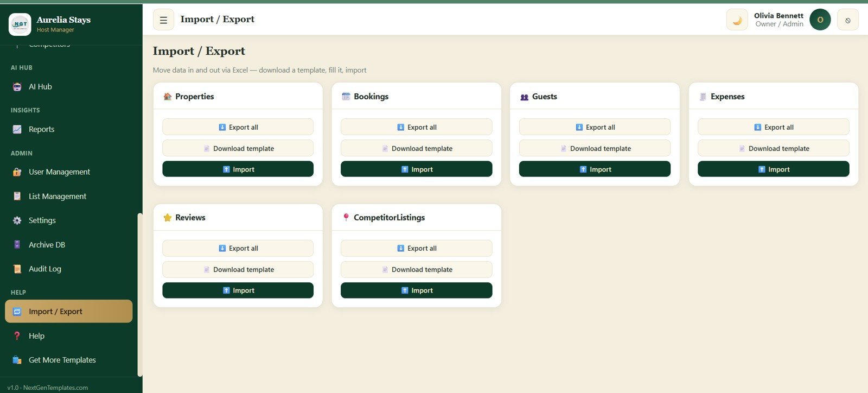The height and width of the screenshot is (393, 868).
Task: Click the Settings gear icon
Action: [x=17, y=220]
